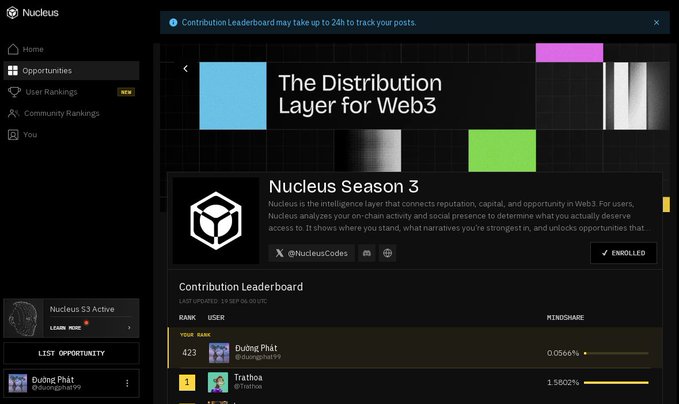Click the Nucleus S3 head illustration

[23, 318]
